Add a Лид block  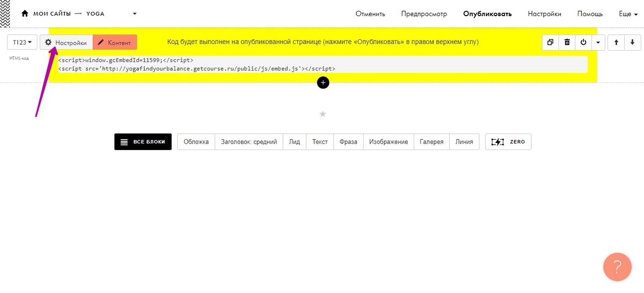point(294,142)
